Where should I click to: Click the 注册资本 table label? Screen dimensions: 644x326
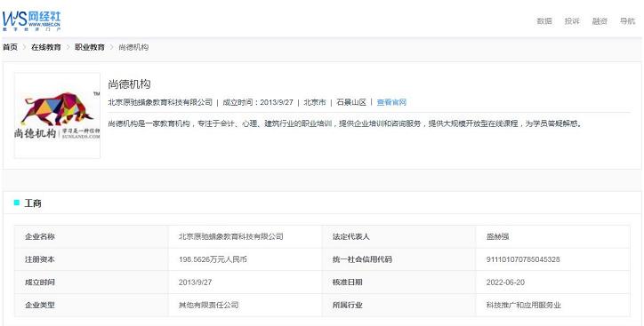(40, 259)
